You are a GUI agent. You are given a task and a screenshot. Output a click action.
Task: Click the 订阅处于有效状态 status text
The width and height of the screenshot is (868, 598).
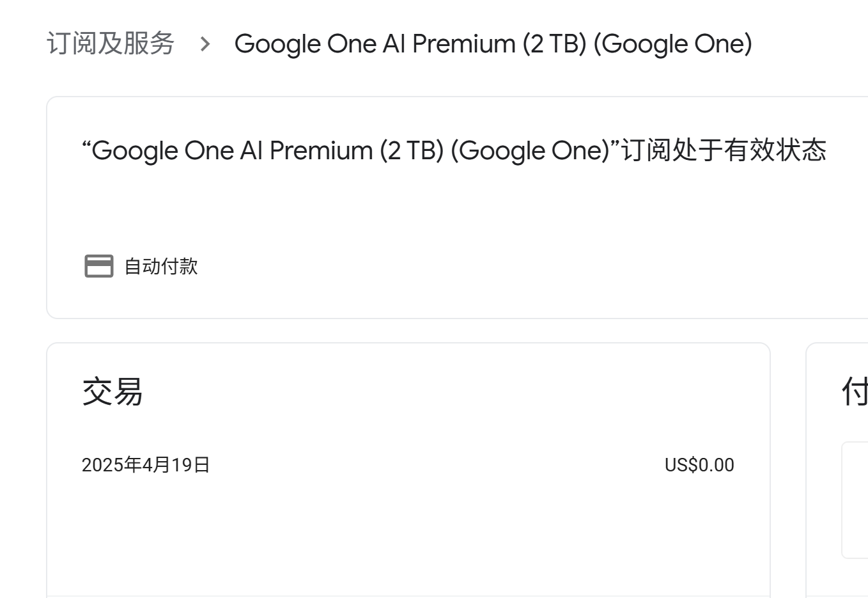[x=724, y=150]
